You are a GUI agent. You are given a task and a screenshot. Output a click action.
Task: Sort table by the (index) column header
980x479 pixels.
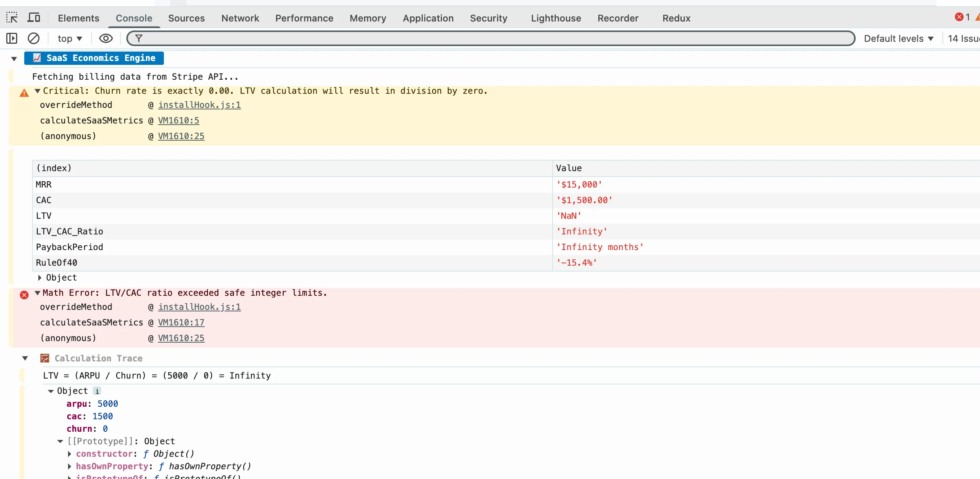coord(292,168)
